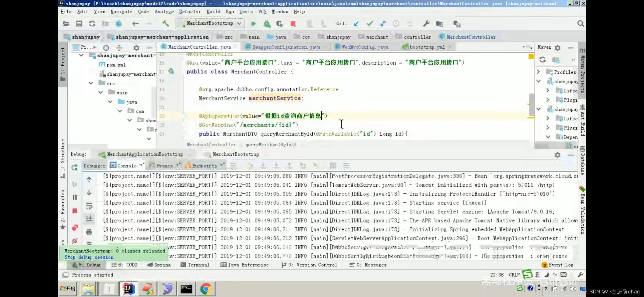Click the Endpoints panel button
Screen dimensions: 644x297
pos(204,165)
